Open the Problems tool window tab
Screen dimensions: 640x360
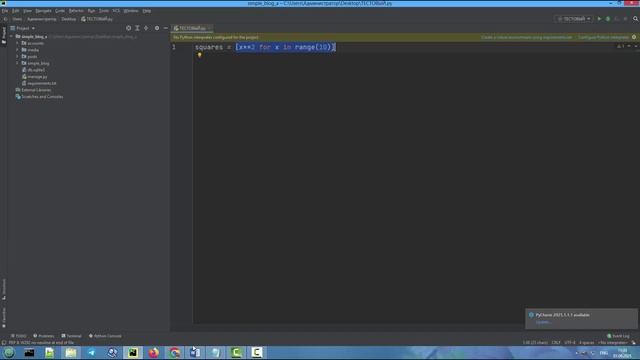pyautogui.click(x=43, y=336)
